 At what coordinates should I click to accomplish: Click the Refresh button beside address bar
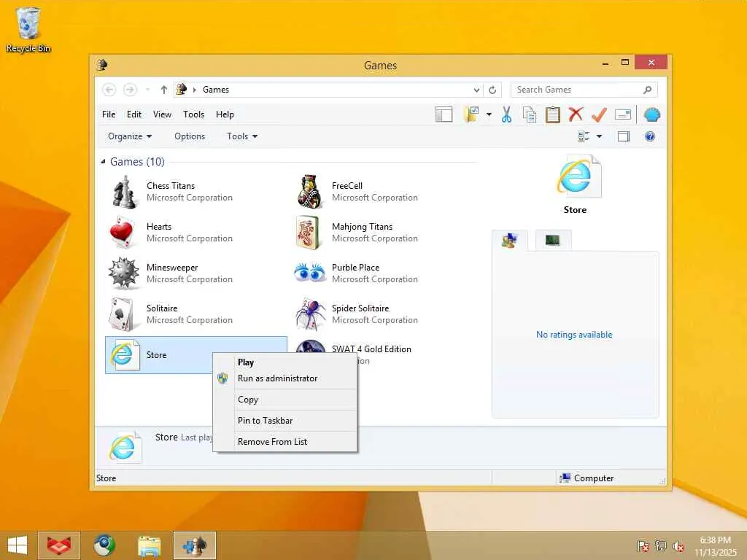coord(492,90)
